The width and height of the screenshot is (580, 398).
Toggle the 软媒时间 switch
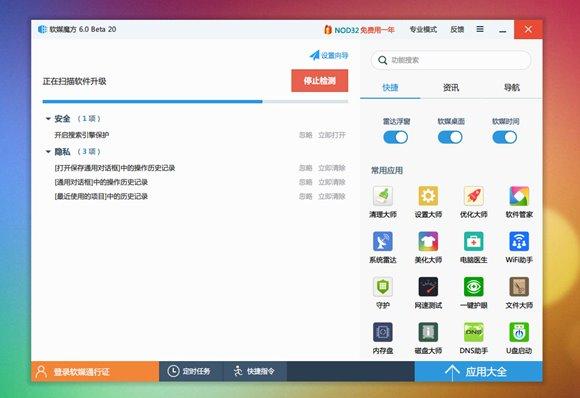(505, 137)
